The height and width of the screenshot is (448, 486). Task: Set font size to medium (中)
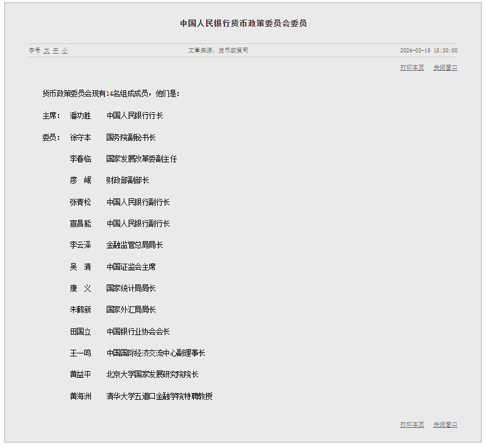55,51
